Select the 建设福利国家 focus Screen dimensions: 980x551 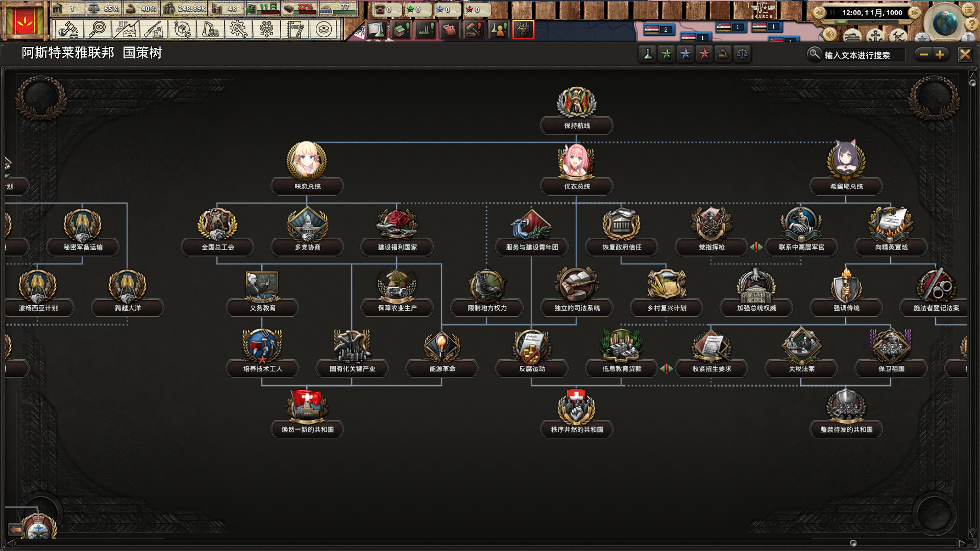(397, 232)
